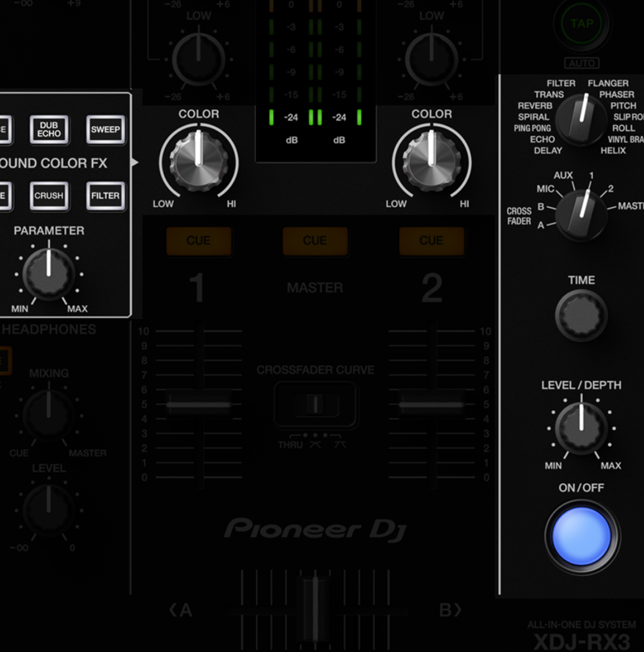Enable the CRUSH sound color effect

[x=49, y=196]
